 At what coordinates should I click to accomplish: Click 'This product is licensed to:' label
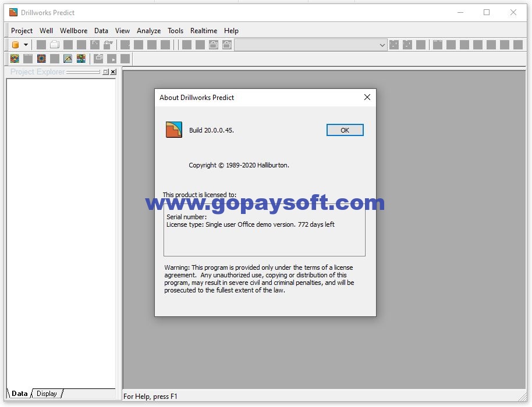point(200,195)
